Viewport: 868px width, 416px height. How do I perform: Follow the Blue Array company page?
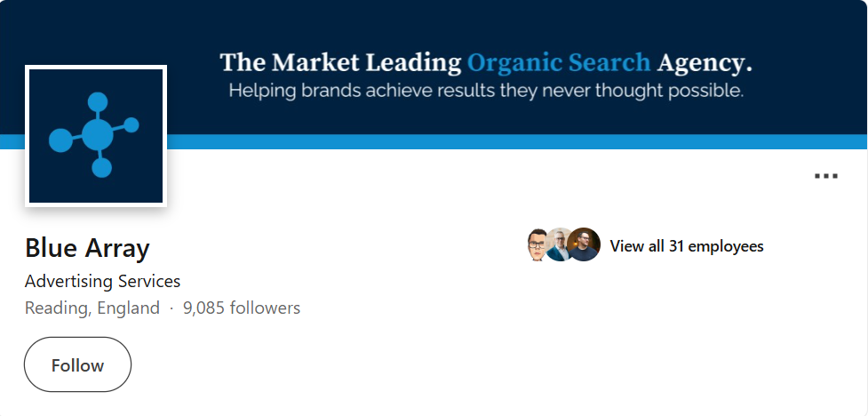click(77, 364)
